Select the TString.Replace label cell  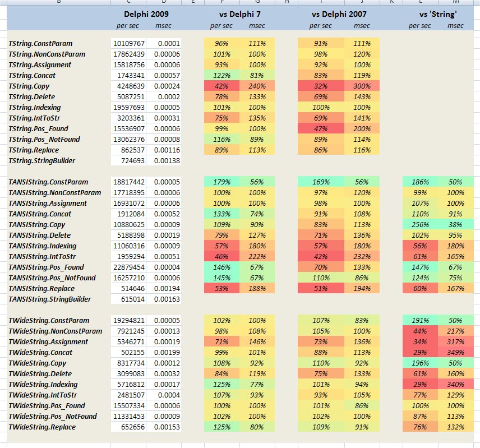coord(34,150)
